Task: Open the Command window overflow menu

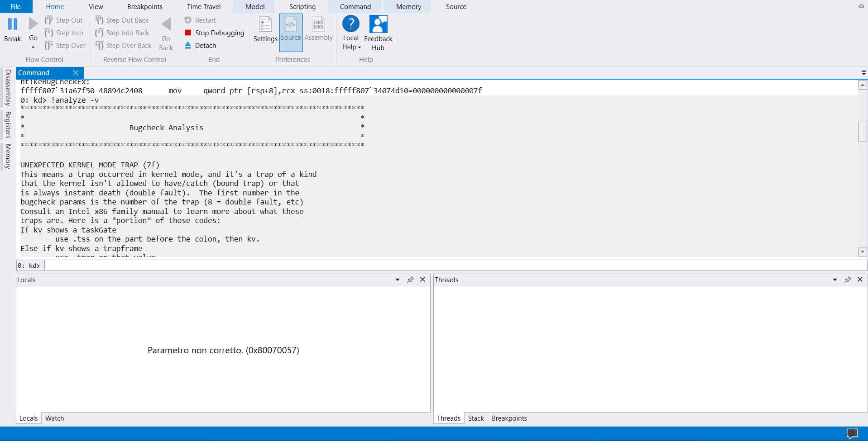Action: click(x=863, y=73)
